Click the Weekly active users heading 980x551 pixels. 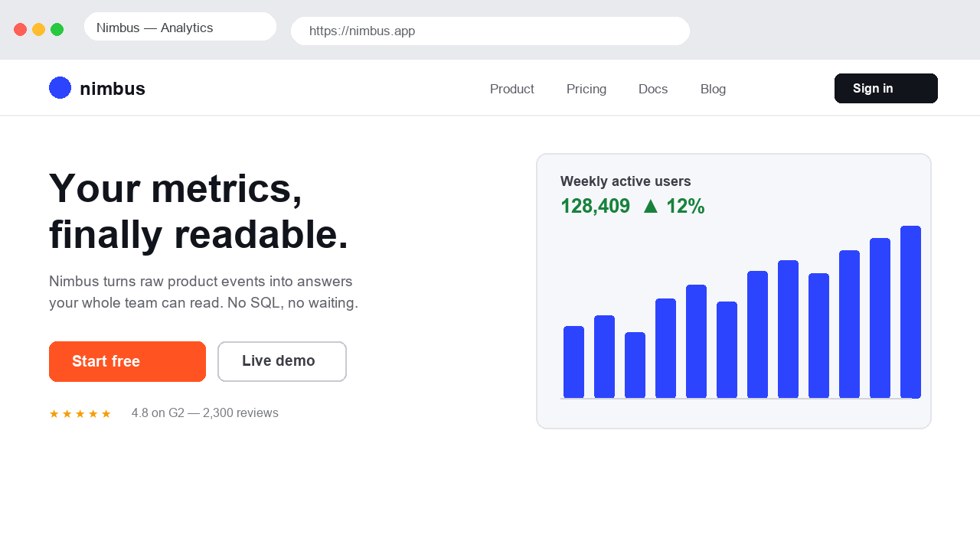click(x=626, y=181)
